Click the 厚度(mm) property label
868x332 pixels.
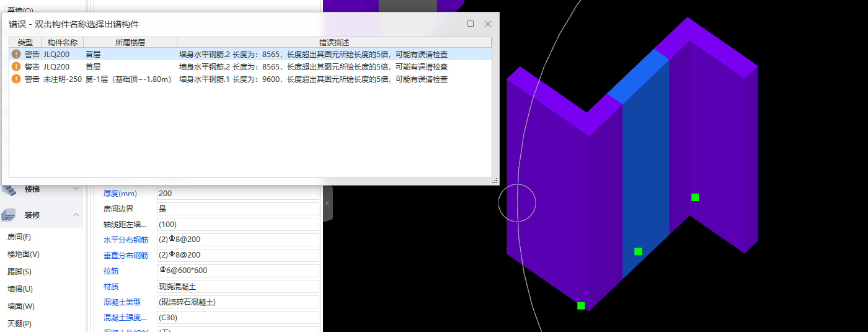(120, 194)
